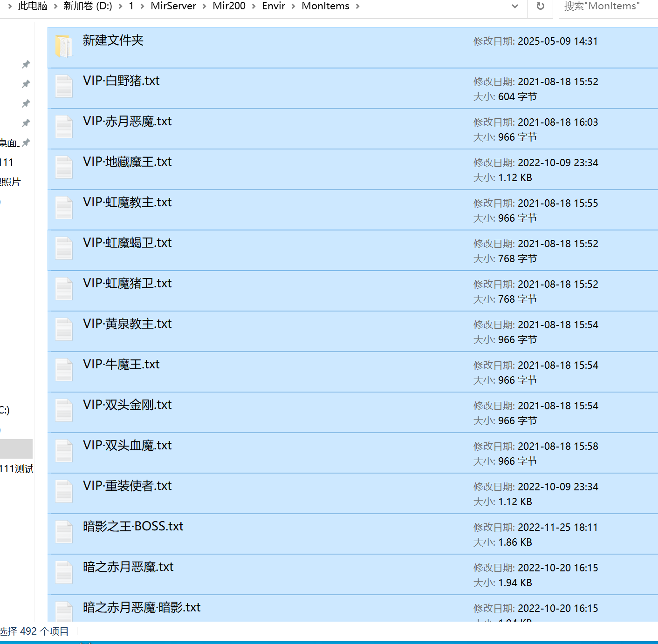Expand the chevron after 新加卷 (D:) breadcrumb
This screenshot has height=644, width=658.
tap(121, 7)
